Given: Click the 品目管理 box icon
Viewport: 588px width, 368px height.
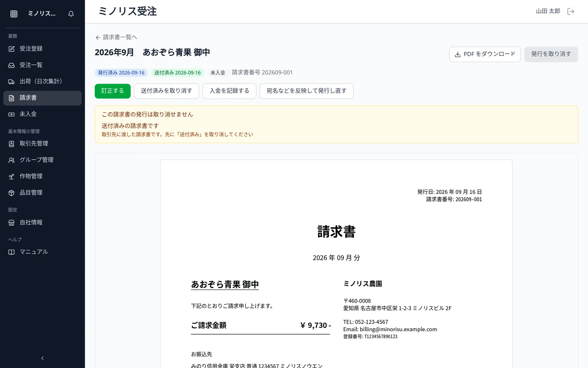Looking at the screenshot, I should 11,193.
